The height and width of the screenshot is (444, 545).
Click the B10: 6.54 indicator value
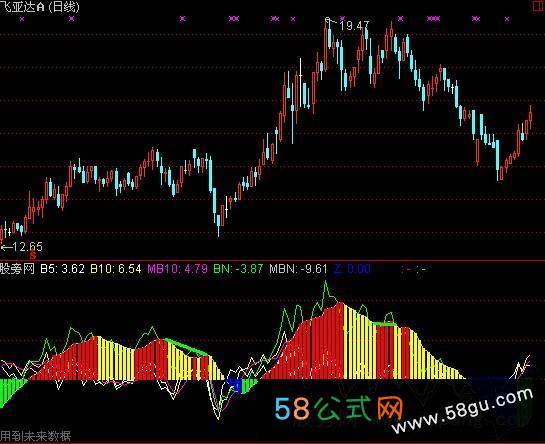[116, 269]
